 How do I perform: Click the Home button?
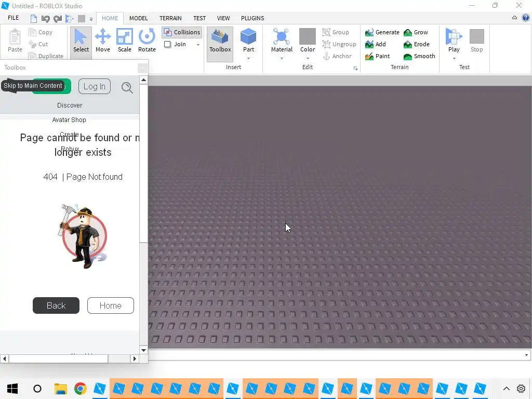coord(110,305)
